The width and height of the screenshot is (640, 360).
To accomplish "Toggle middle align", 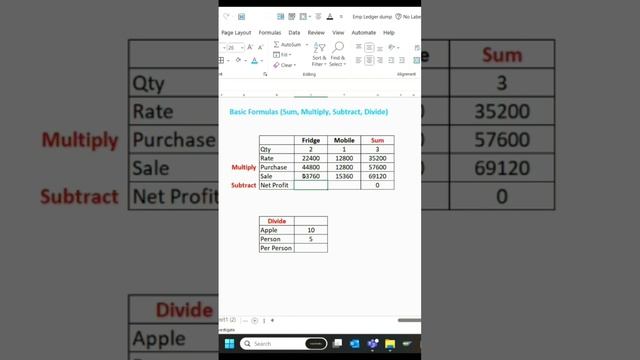I will 369,47.
